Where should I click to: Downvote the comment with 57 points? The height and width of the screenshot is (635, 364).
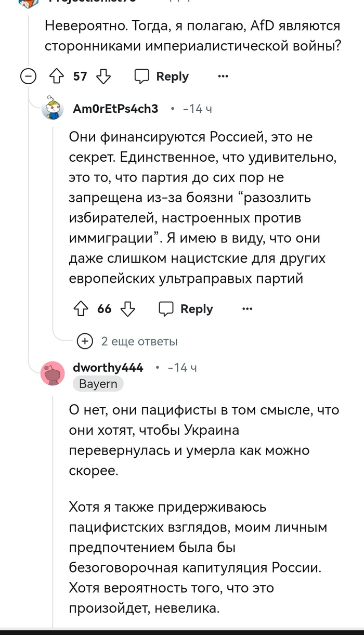pos(105,76)
